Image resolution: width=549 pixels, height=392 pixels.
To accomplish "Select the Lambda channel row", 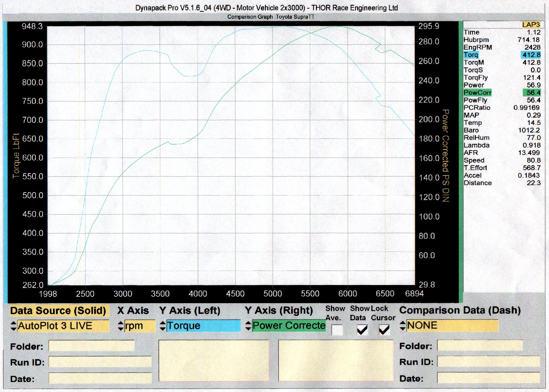I will point(502,145).
